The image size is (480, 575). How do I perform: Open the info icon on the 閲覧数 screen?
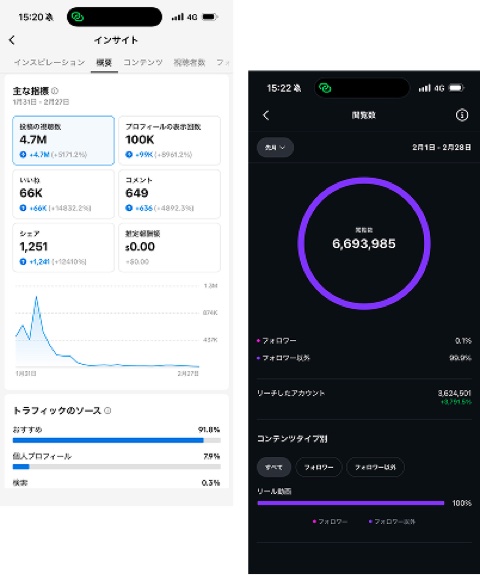coord(462,115)
